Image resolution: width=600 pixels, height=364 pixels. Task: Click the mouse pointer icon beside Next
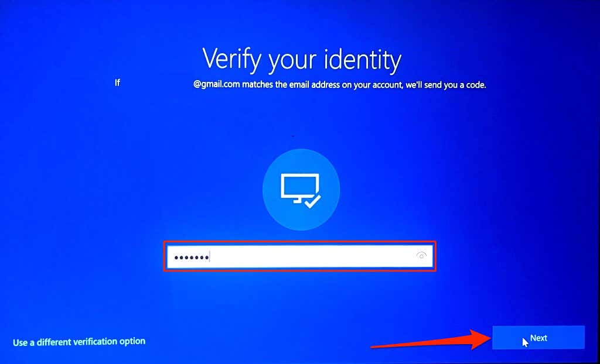[525, 342]
